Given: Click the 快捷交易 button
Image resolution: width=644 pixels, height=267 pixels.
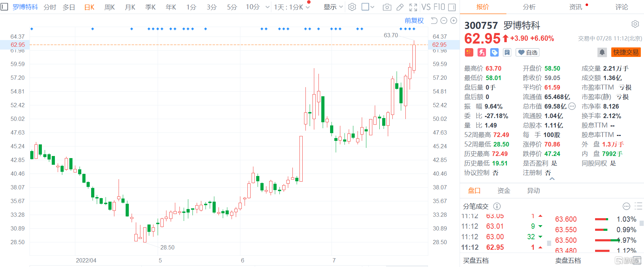Looking at the screenshot, I should click(x=626, y=52).
